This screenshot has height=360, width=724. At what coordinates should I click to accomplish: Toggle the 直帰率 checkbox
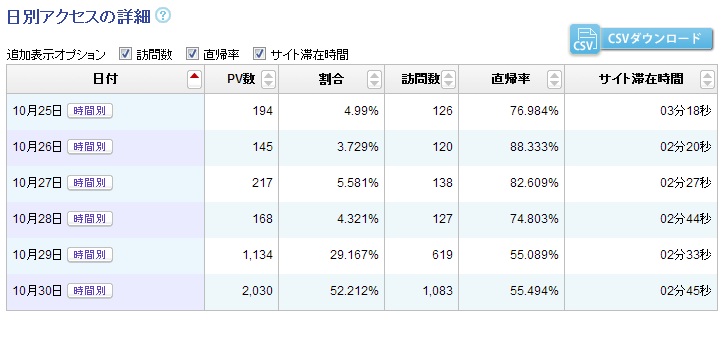pyautogui.click(x=192, y=54)
